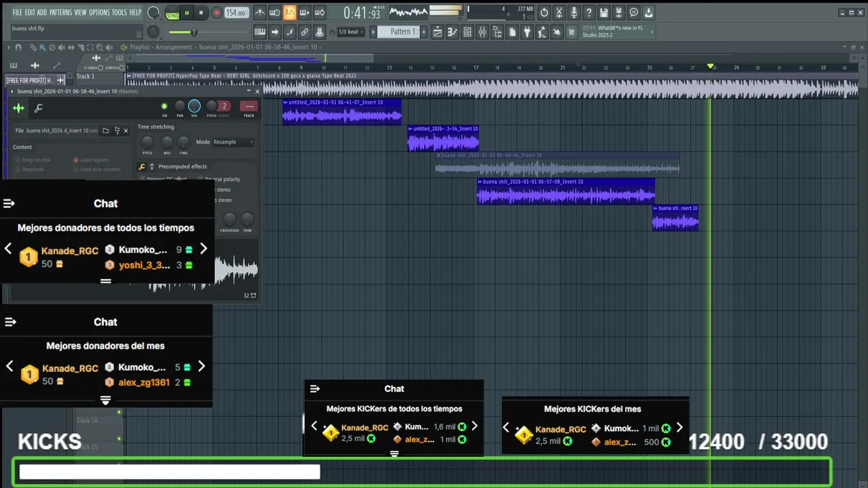Arm the record button
Screen dimensions: 868x488
pyautogui.click(x=216, y=13)
